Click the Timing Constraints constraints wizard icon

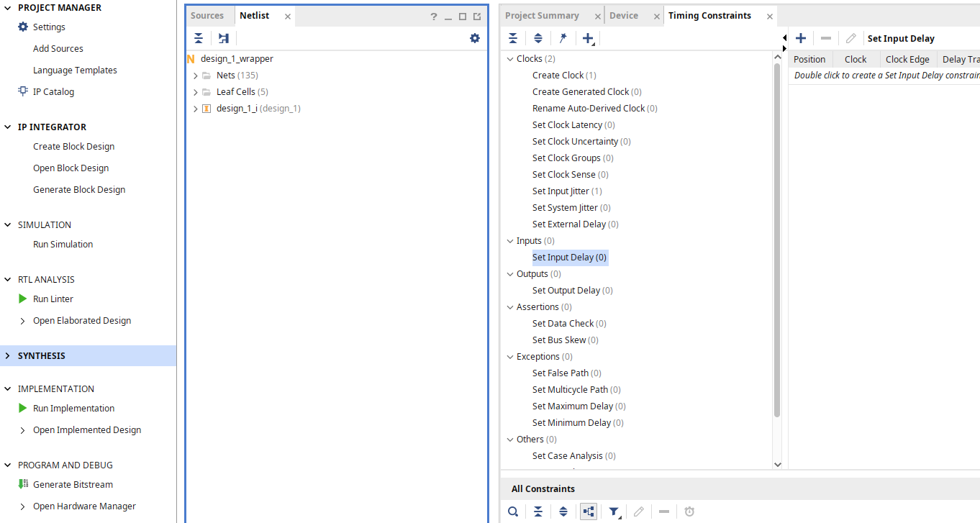(563, 38)
